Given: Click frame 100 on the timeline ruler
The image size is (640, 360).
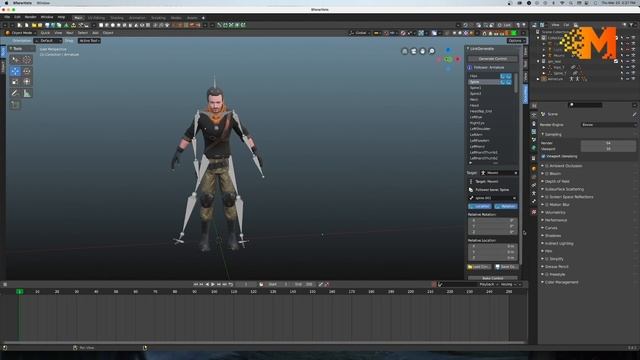Looking at the screenshot, I should [214, 292].
